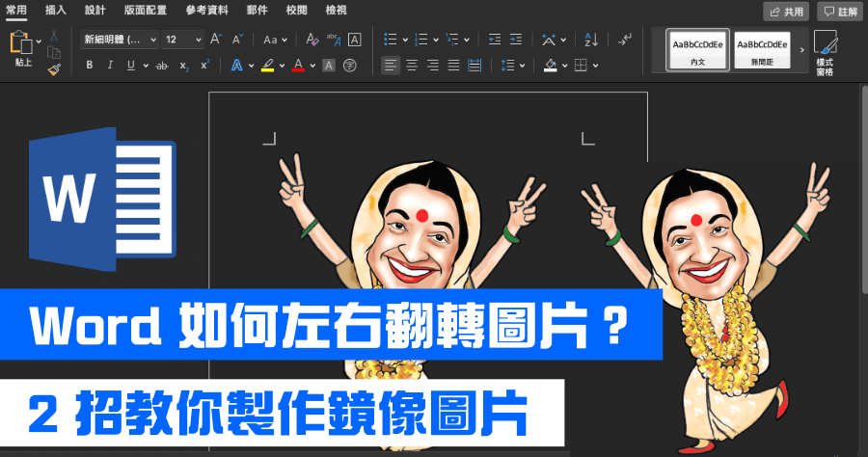Apply the 內文 style thumbnail
Image resolution: width=868 pixels, height=457 pixels.
pyautogui.click(x=697, y=50)
